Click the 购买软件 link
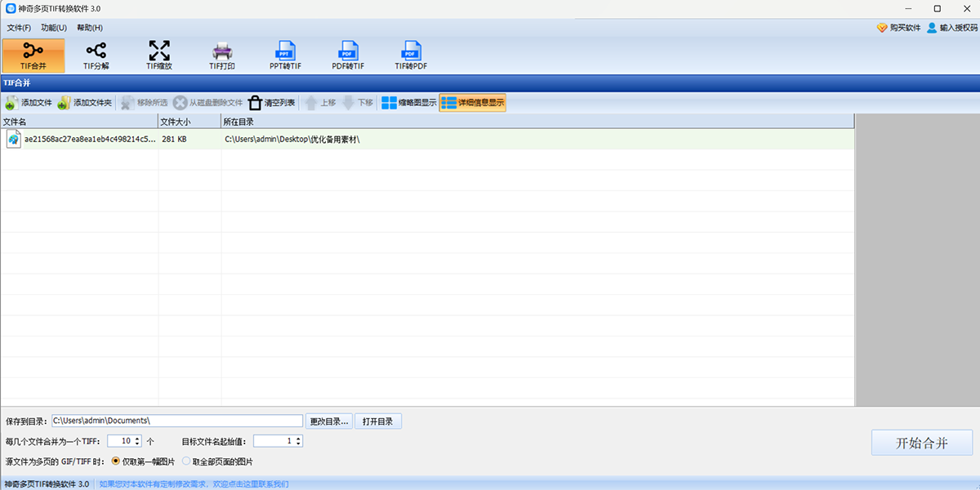 [898, 28]
